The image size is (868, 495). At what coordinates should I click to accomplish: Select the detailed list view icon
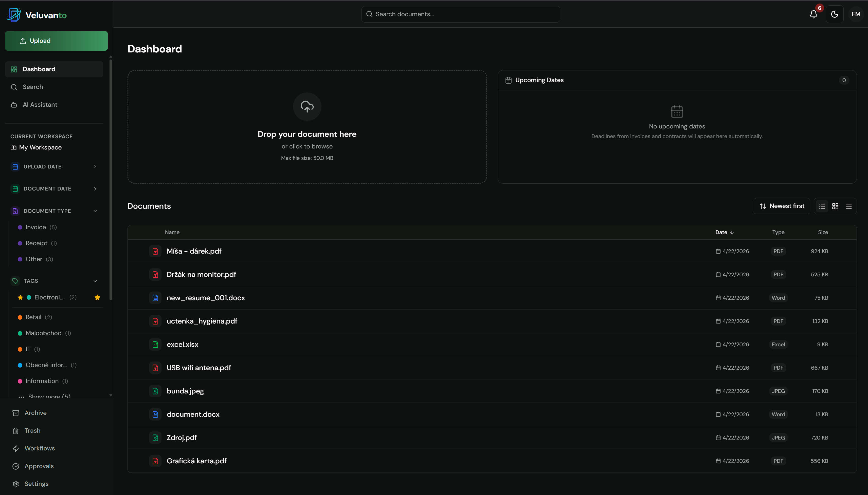(822, 206)
